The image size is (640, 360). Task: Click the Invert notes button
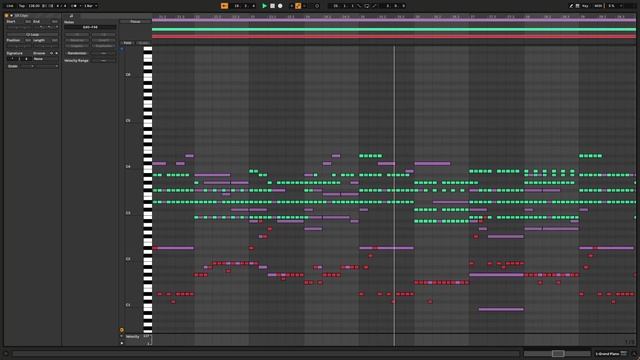pos(104,40)
